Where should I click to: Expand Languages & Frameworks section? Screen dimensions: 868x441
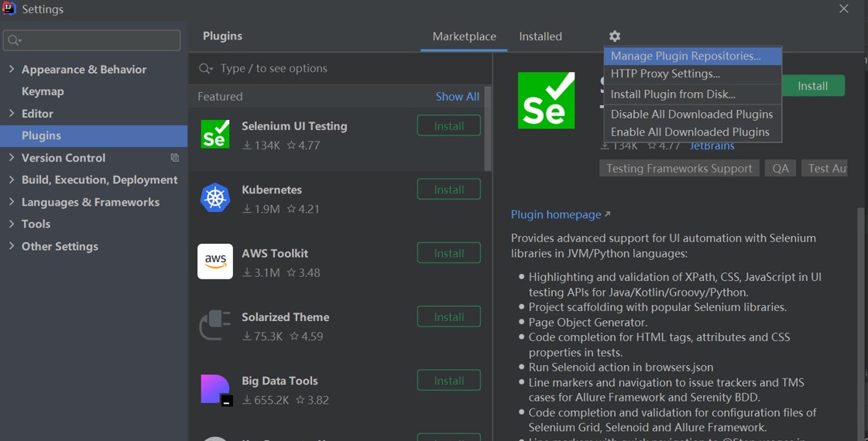tap(12, 201)
